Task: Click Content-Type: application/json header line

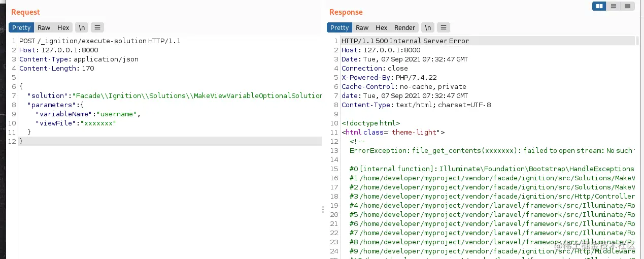Action: pyautogui.click(x=79, y=59)
